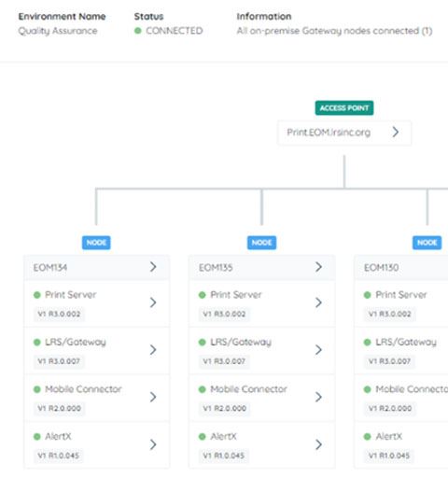Screen dimensions: 448x492
Task: Click version V1 R2.0.000 tag in EOM130
Action: [x=390, y=408]
